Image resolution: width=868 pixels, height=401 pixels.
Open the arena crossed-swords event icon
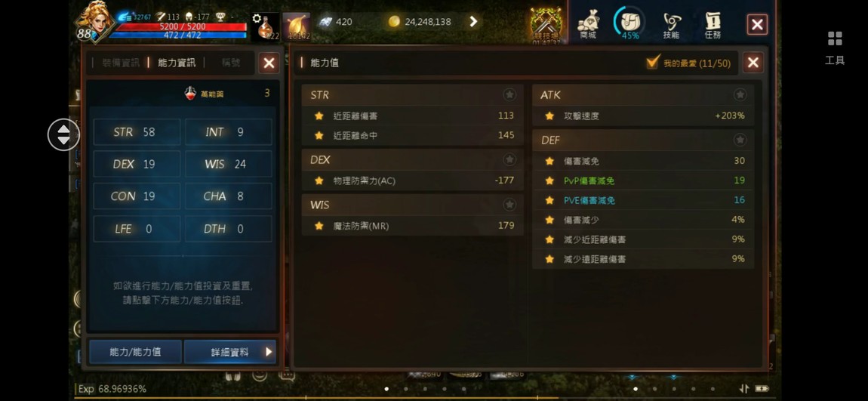(546, 26)
